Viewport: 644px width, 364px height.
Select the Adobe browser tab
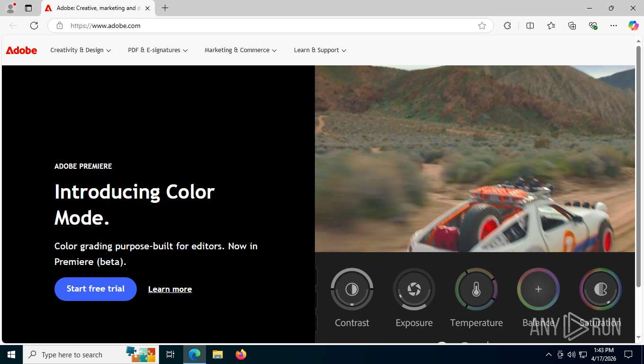[x=98, y=8]
